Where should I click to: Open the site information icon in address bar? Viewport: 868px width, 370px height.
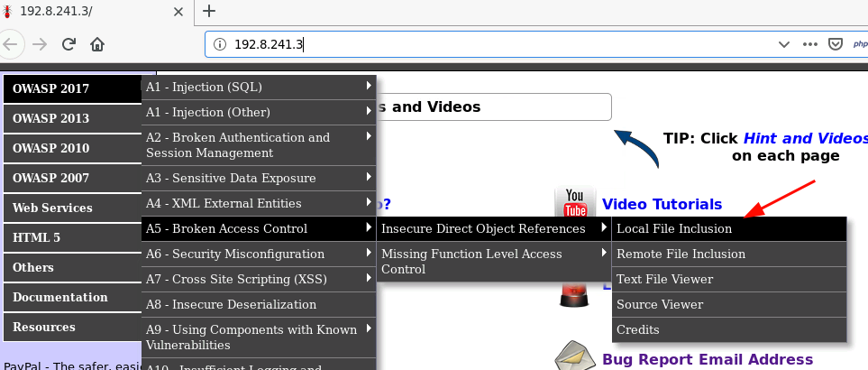pos(220,44)
